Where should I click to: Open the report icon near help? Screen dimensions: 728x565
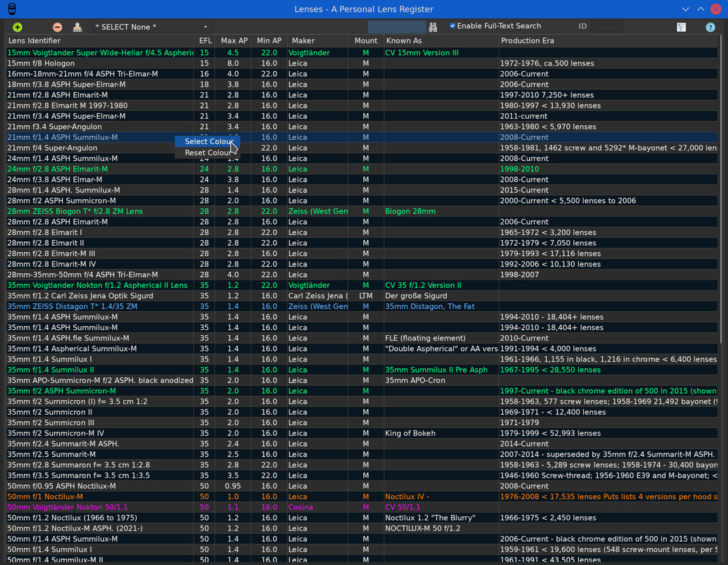(x=681, y=27)
